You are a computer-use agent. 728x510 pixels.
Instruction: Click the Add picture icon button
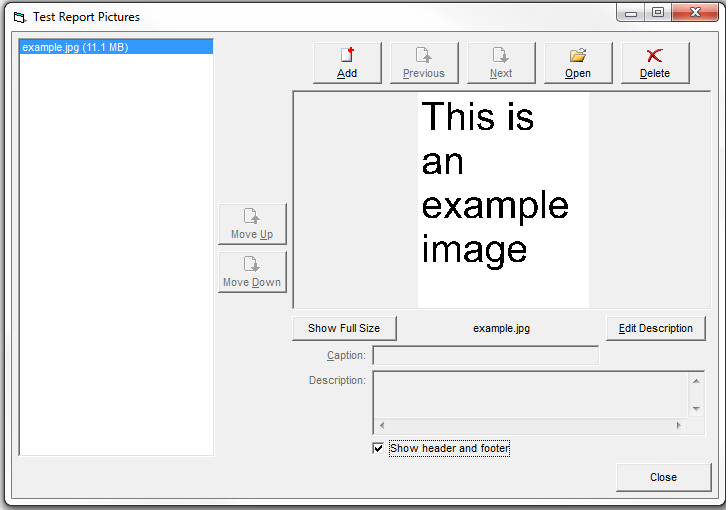click(x=347, y=62)
